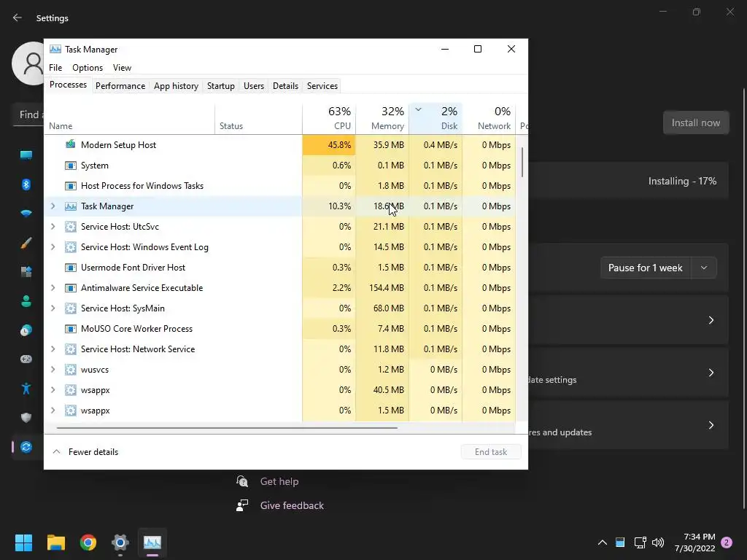Open Network & internet in Settings sidebar
This screenshot has height=560, width=747.
coord(26,214)
